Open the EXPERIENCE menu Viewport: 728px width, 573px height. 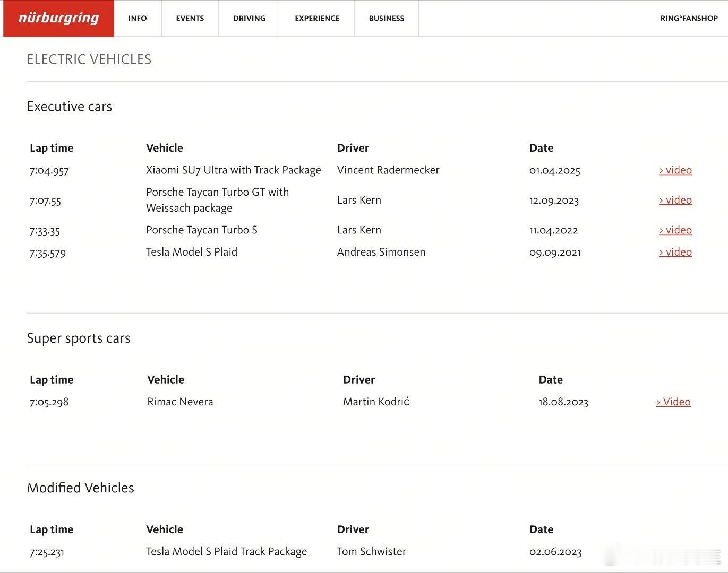click(x=317, y=18)
